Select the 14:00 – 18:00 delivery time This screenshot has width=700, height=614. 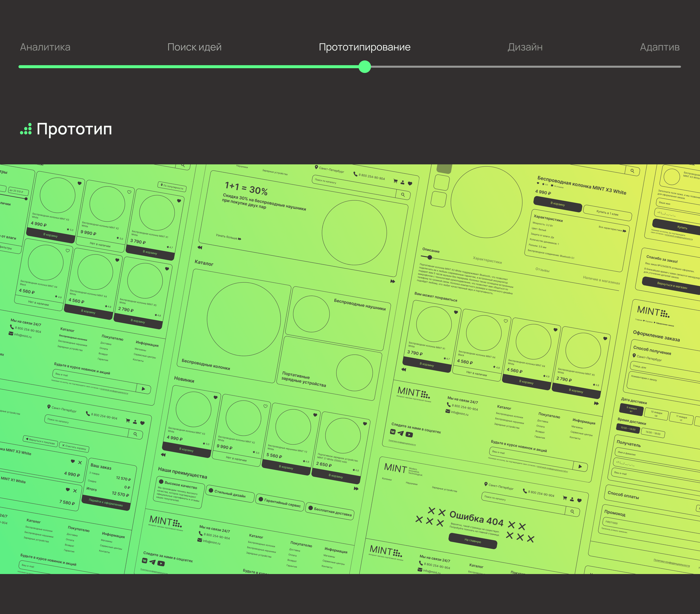[x=653, y=433]
